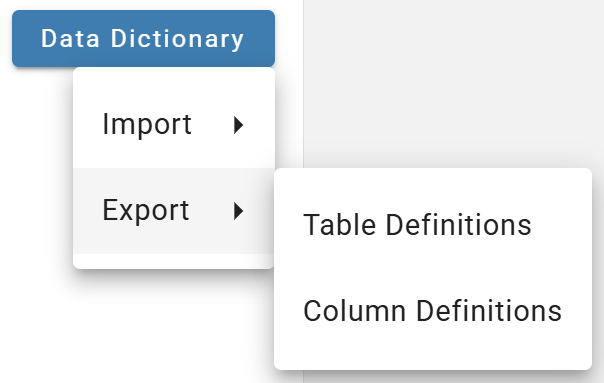Viewport: 604px width, 383px height.
Task: Choose Column Definitions from Export submenu
Action: point(433,311)
